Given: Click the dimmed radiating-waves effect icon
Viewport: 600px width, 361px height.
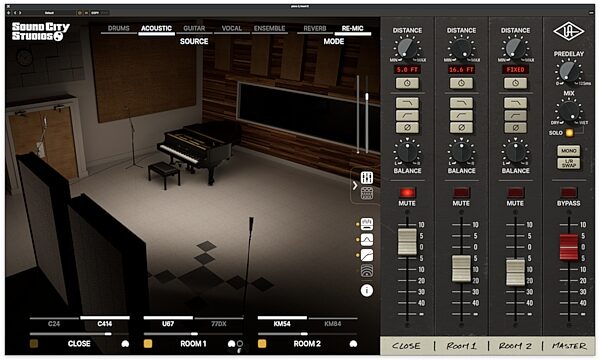Looking at the screenshot, I should click(367, 271).
